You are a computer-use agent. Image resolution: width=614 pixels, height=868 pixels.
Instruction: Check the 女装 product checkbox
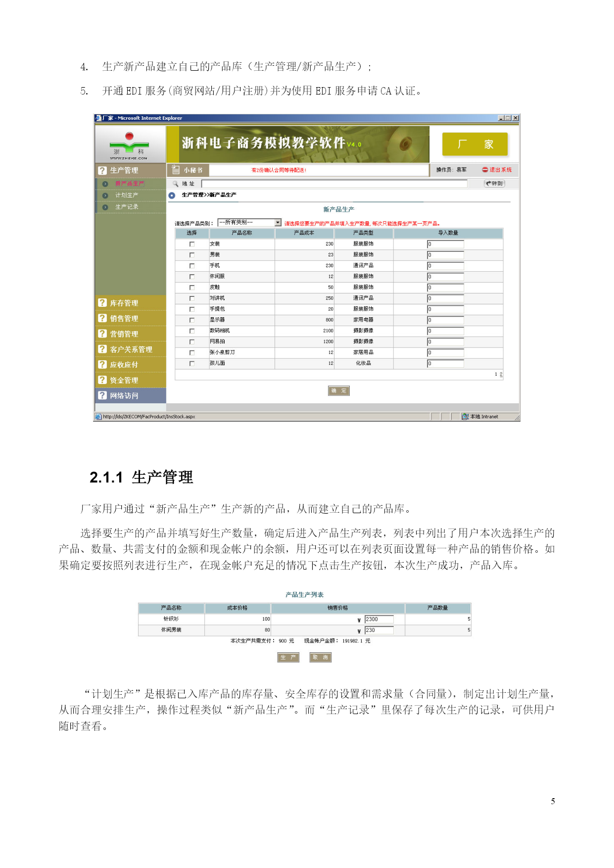coord(192,244)
